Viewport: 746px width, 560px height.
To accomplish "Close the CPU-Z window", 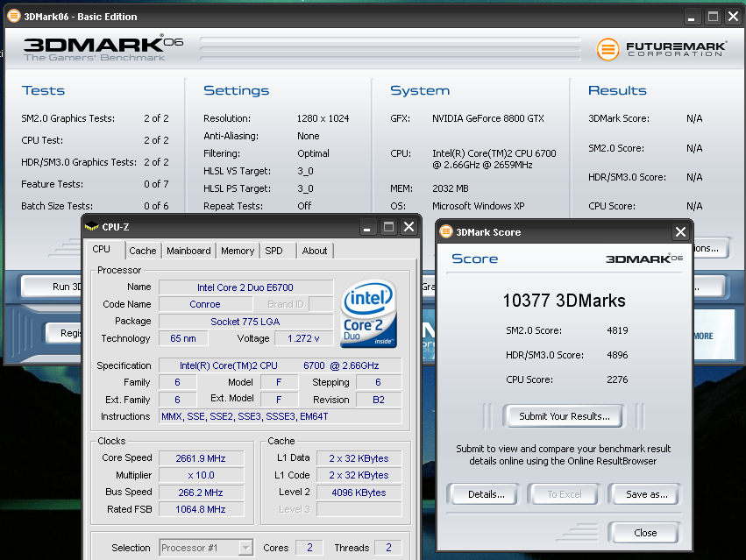I will [409, 227].
